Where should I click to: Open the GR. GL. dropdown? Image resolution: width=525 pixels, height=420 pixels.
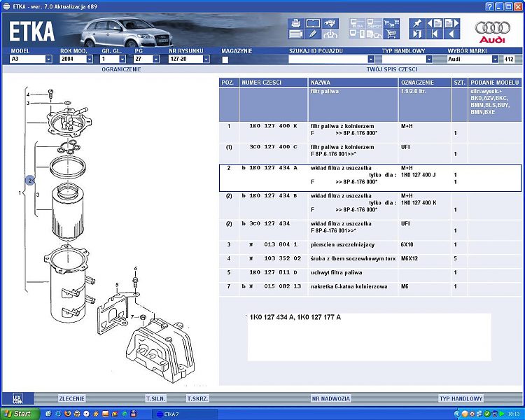(x=122, y=59)
